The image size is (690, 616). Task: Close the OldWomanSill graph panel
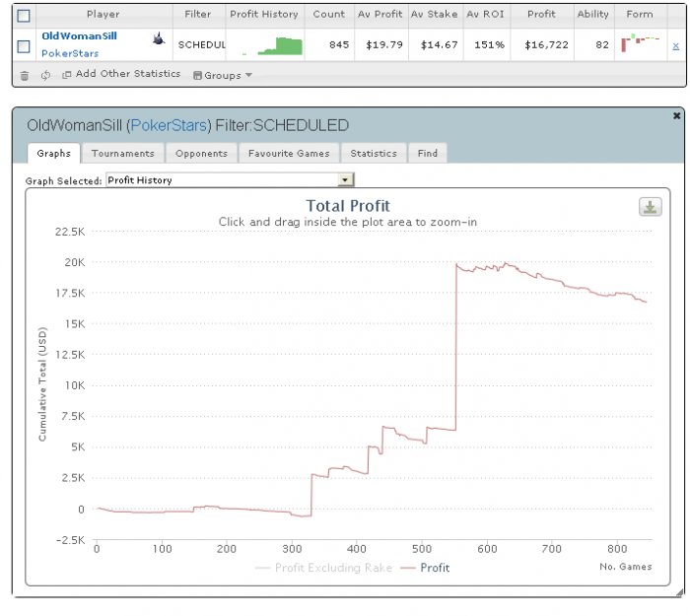point(676,115)
